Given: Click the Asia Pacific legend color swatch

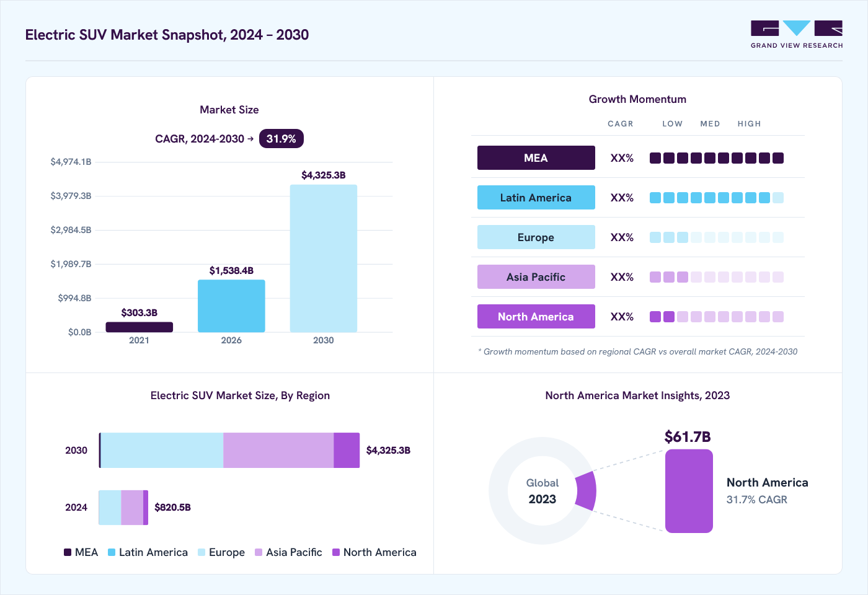Looking at the screenshot, I should 259,552.
